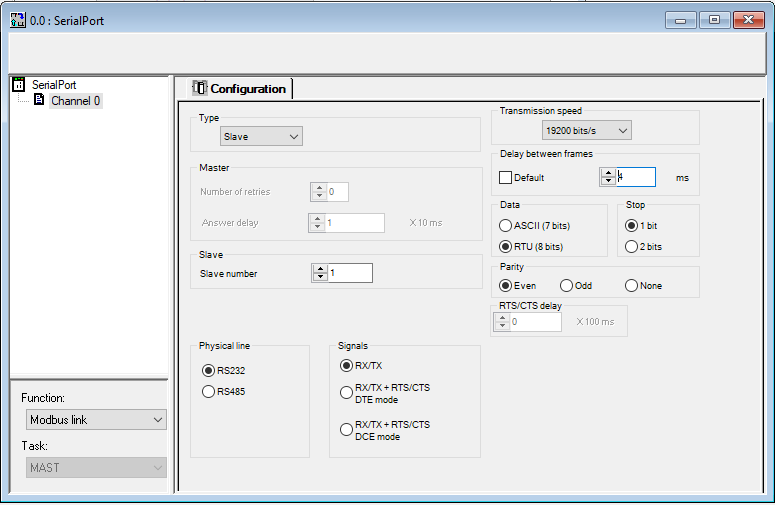Click the 'X 10 ms' unit text
775x505 pixels.
[x=426, y=223]
